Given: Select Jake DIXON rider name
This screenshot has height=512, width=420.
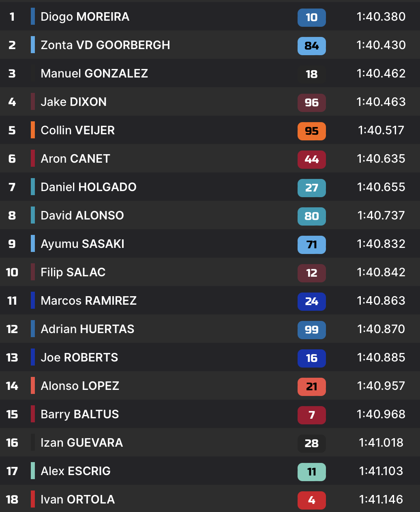Looking at the screenshot, I should [74, 102].
